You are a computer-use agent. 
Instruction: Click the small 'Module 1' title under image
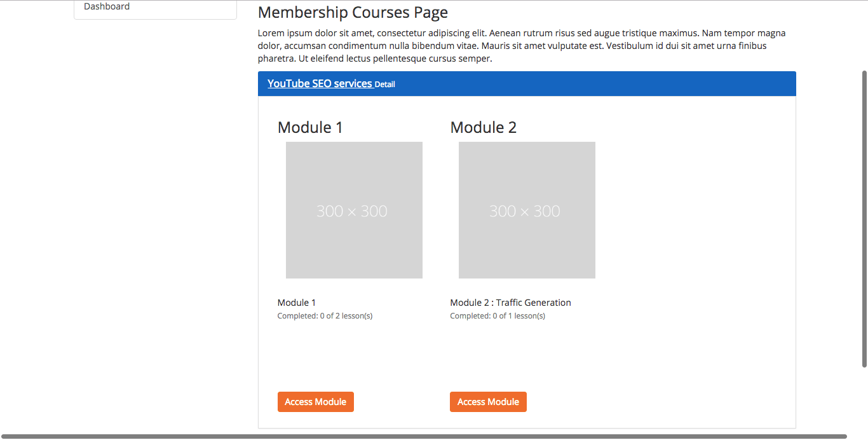pyautogui.click(x=297, y=303)
